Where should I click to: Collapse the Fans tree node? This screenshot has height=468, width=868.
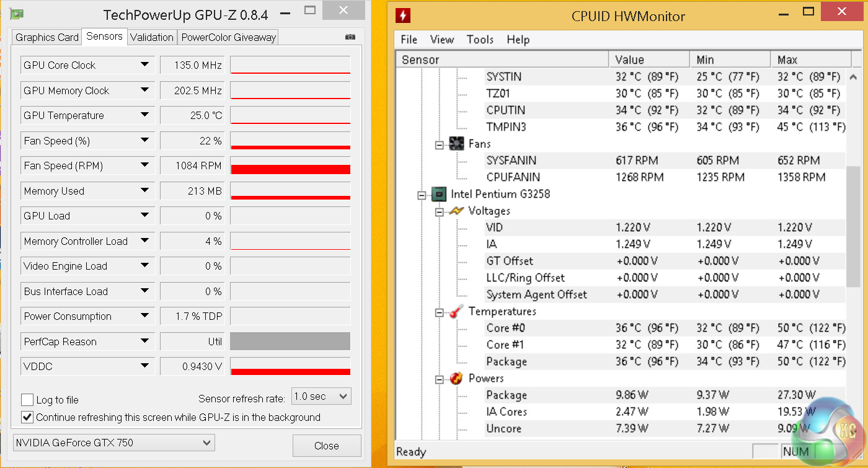click(x=440, y=144)
